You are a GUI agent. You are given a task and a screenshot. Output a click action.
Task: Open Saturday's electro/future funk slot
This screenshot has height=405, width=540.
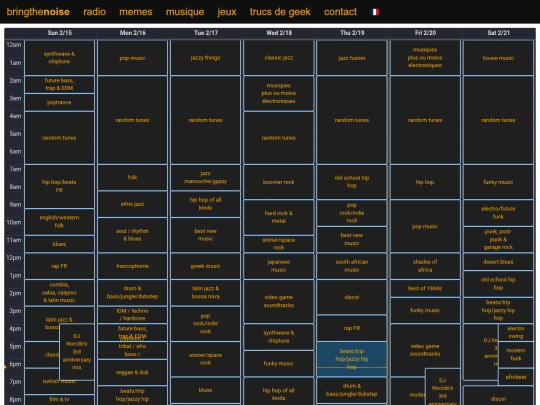(498, 213)
